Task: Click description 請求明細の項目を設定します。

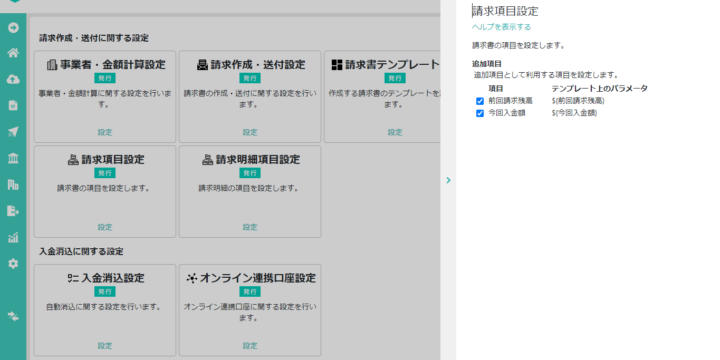Action: [249, 188]
